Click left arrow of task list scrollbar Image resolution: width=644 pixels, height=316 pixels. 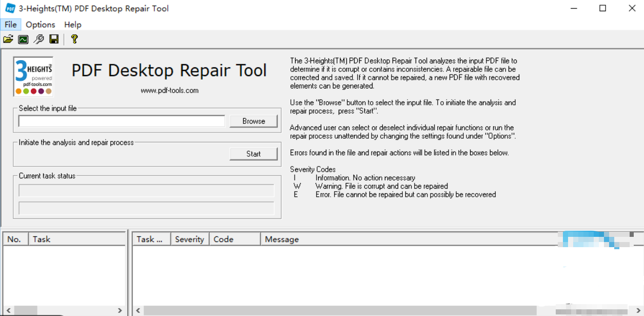8,310
